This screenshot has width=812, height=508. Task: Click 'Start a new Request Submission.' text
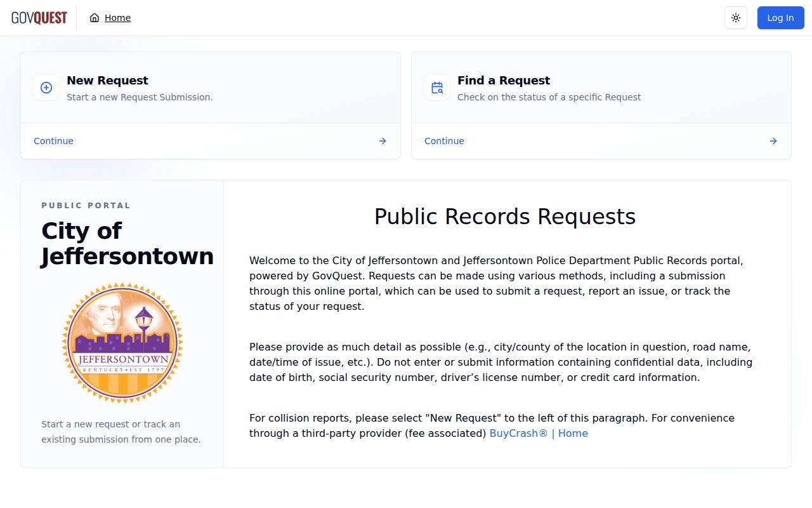(x=140, y=97)
